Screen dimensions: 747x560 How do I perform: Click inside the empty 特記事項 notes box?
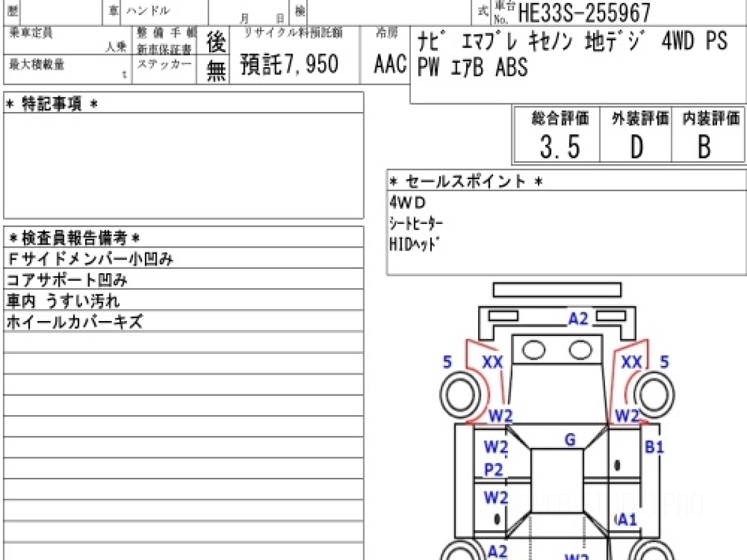pyautogui.click(x=184, y=166)
